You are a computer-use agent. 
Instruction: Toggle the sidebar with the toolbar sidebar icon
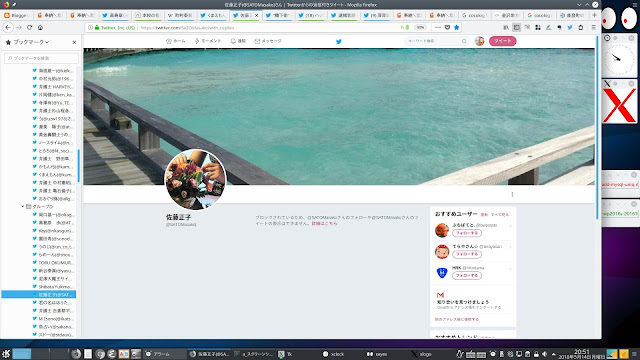516,27
